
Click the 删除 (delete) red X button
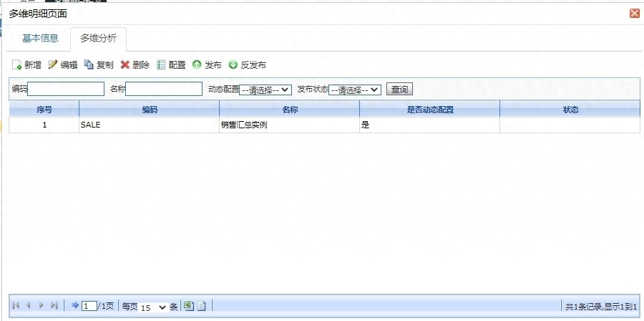[x=135, y=65]
